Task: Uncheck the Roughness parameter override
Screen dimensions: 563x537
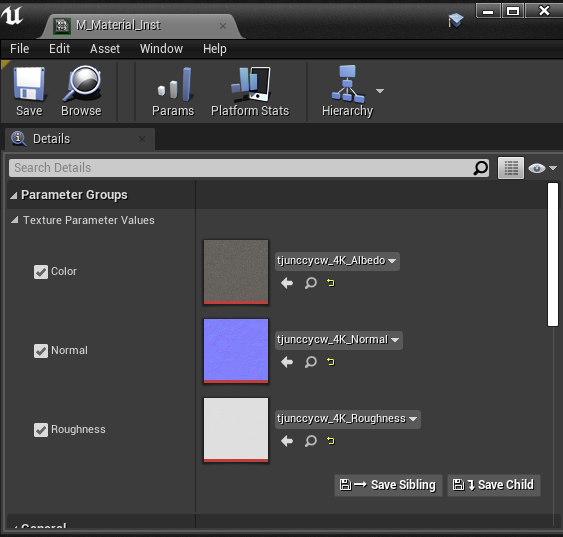Action: click(41, 430)
